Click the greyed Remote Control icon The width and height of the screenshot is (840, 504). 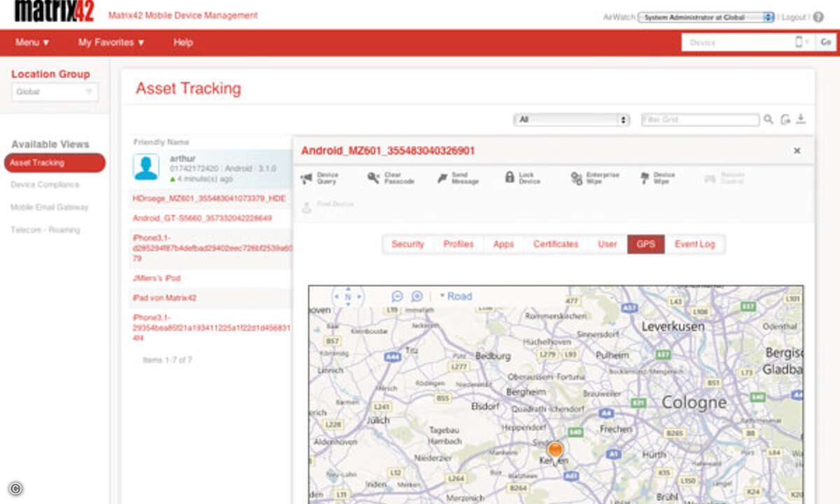coord(710,178)
